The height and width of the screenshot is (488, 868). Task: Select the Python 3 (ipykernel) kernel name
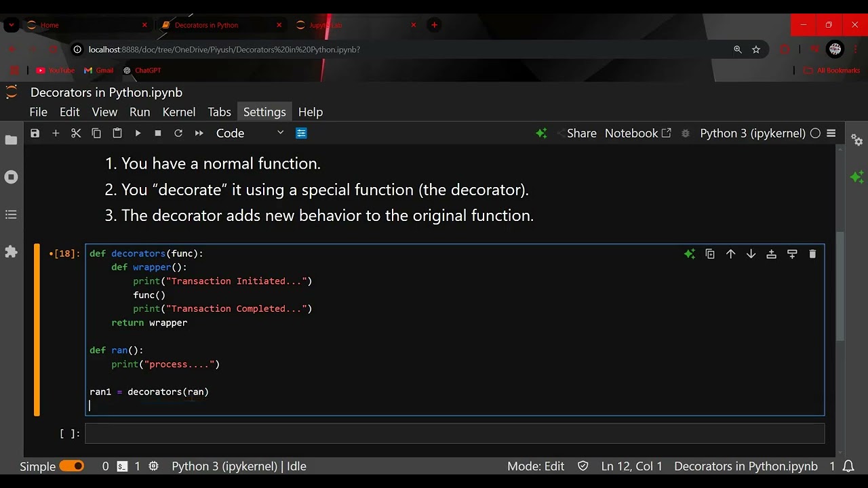coord(753,134)
